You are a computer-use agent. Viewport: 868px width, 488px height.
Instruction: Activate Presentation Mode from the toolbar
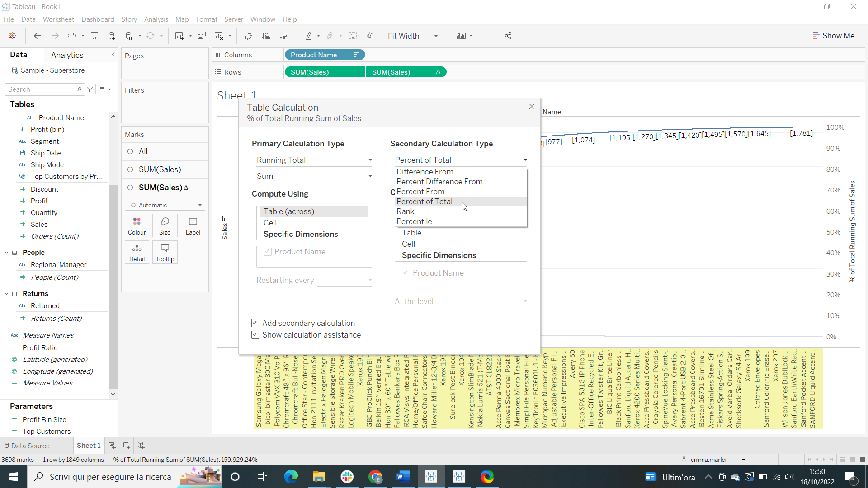tap(483, 36)
